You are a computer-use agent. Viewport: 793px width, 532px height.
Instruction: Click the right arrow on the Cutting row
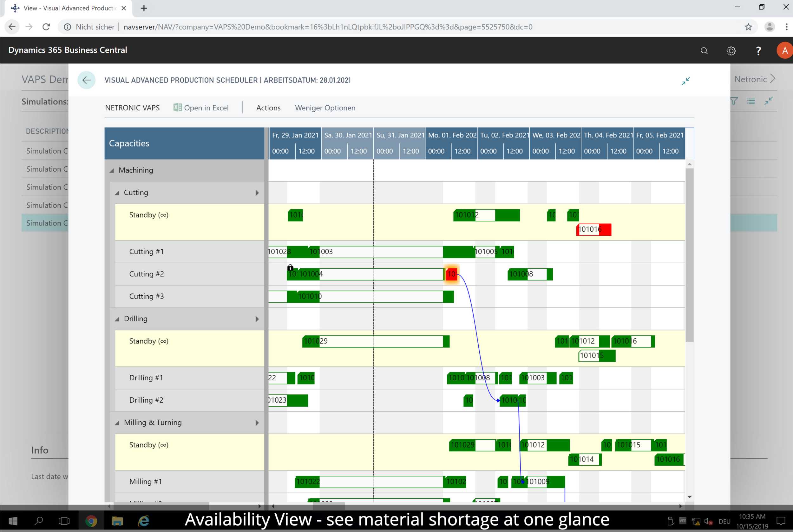pyautogui.click(x=257, y=193)
